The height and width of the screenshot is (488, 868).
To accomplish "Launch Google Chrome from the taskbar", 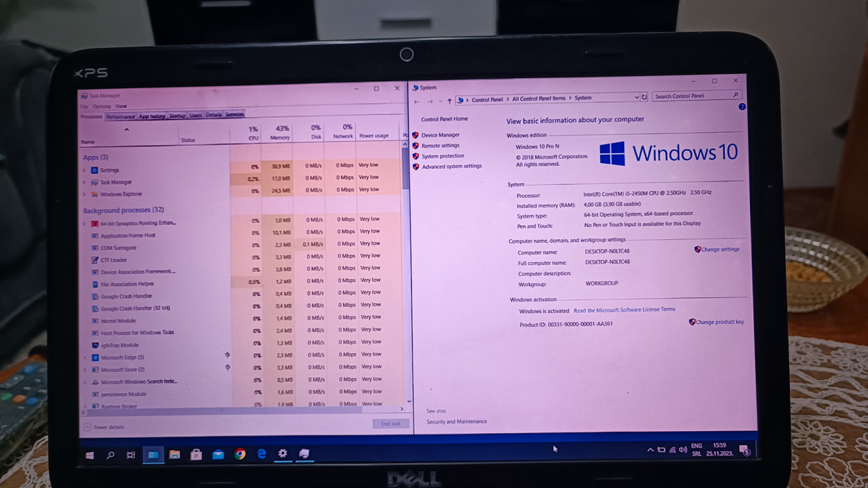I will click(240, 454).
